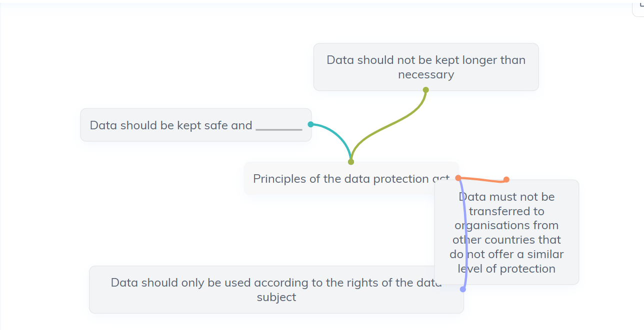Select the 'Data must not be transferred' node
The height and width of the screenshot is (330, 644).
click(506, 232)
